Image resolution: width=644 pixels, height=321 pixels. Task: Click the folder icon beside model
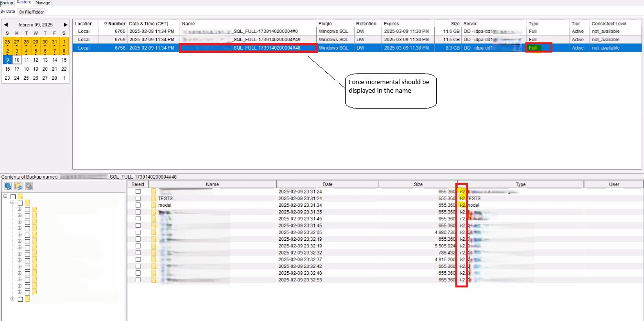[x=153, y=204]
